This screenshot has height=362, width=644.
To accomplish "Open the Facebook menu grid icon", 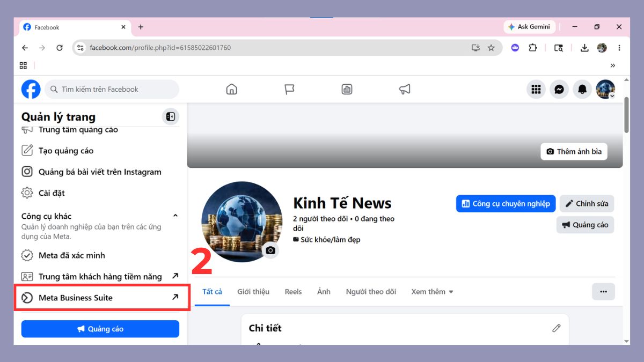I will click(536, 90).
